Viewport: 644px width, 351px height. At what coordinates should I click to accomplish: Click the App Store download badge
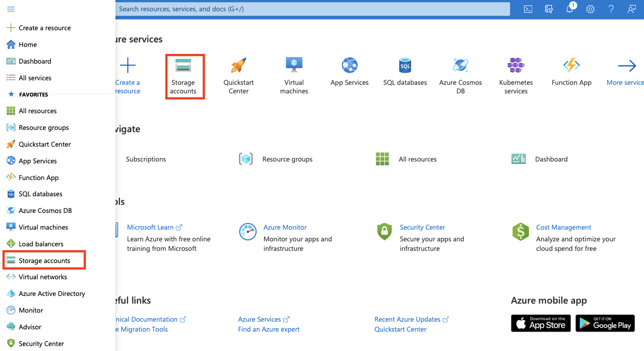(x=541, y=323)
